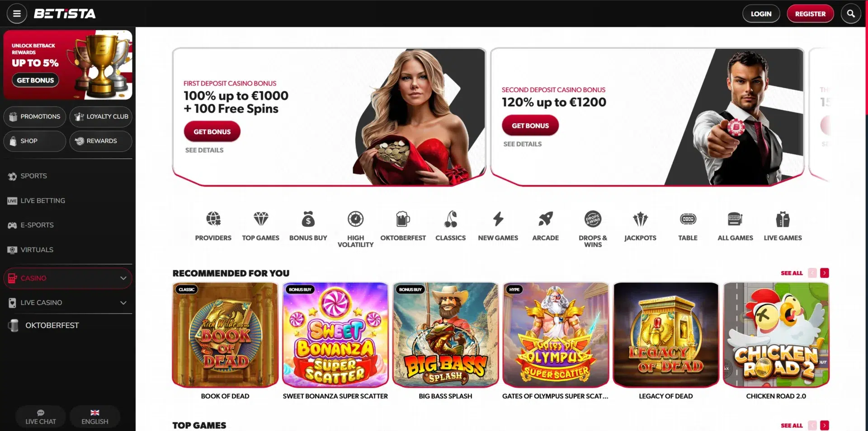
Task: Open the Providers category icon
Action: (x=213, y=219)
